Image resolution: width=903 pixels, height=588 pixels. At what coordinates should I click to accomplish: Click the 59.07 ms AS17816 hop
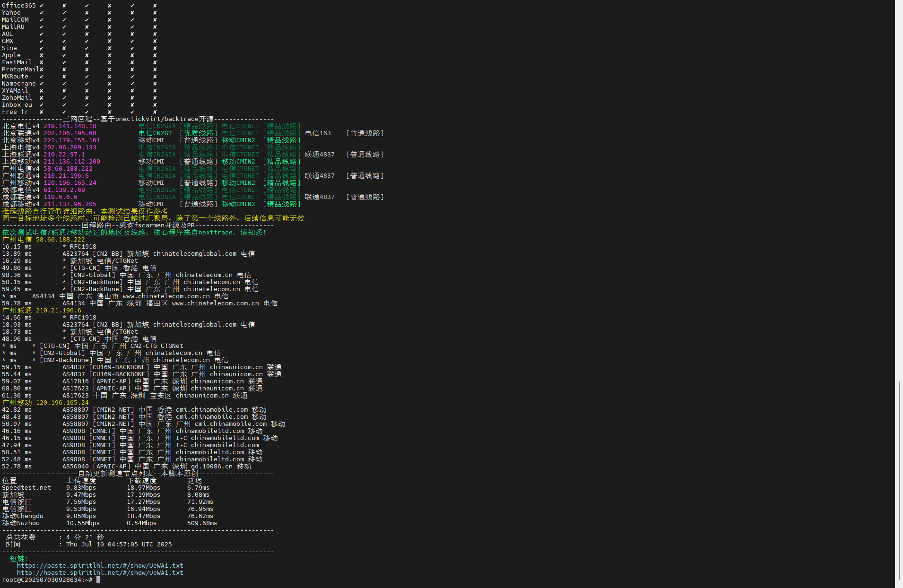click(132, 381)
